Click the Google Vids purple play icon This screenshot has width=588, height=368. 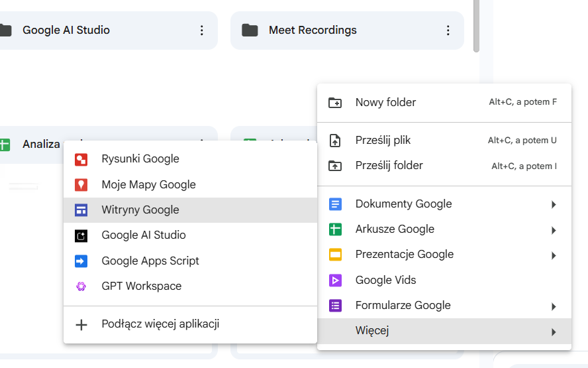[x=335, y=280]
